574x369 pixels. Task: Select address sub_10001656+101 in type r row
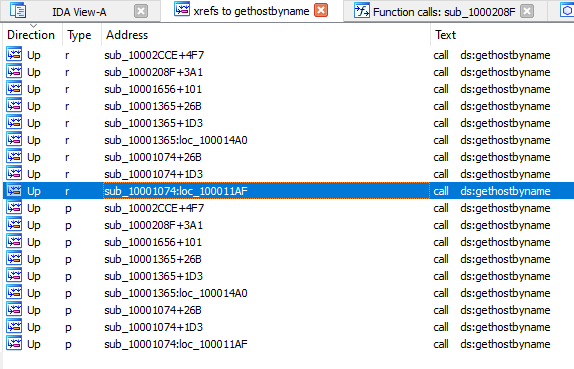pyautogui.click(x=153, y=89)
